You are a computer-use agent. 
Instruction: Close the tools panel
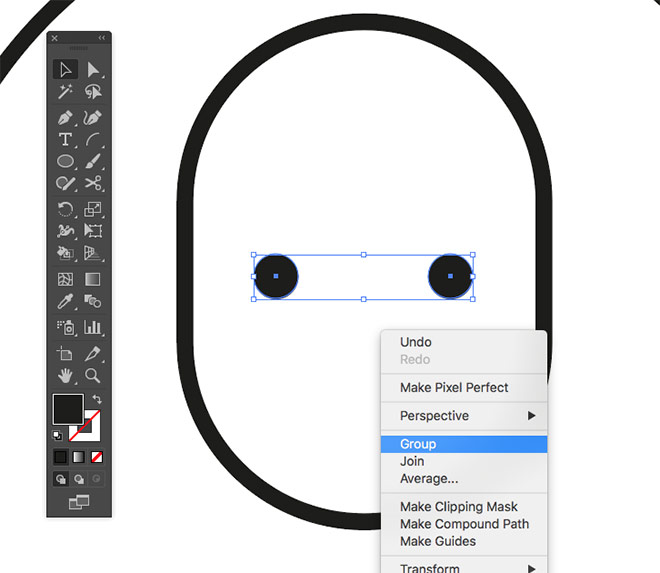55,38
